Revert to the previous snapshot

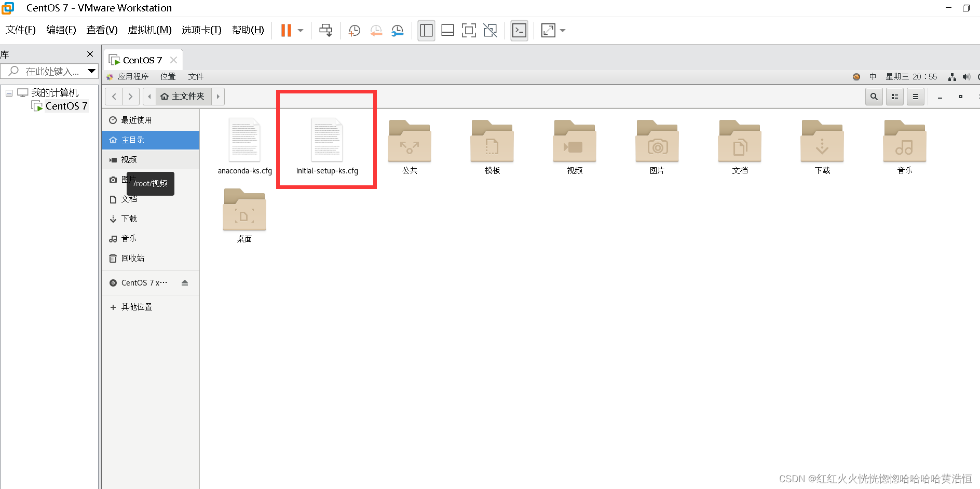tap(376, 30)
